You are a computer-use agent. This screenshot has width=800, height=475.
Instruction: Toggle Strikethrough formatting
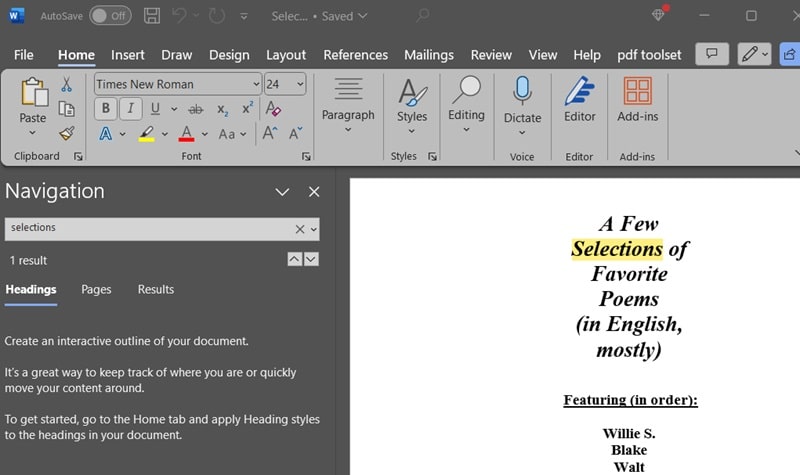pos(195,109)
